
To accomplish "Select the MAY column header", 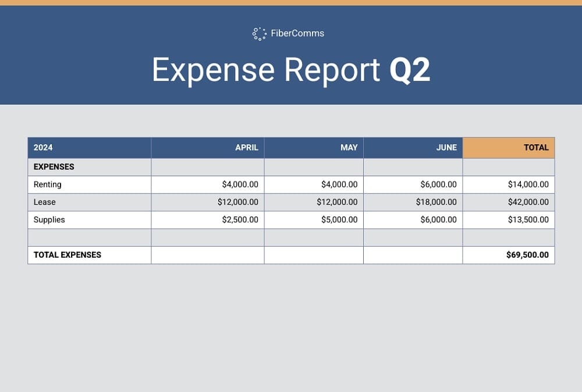I will coord(349,148).
